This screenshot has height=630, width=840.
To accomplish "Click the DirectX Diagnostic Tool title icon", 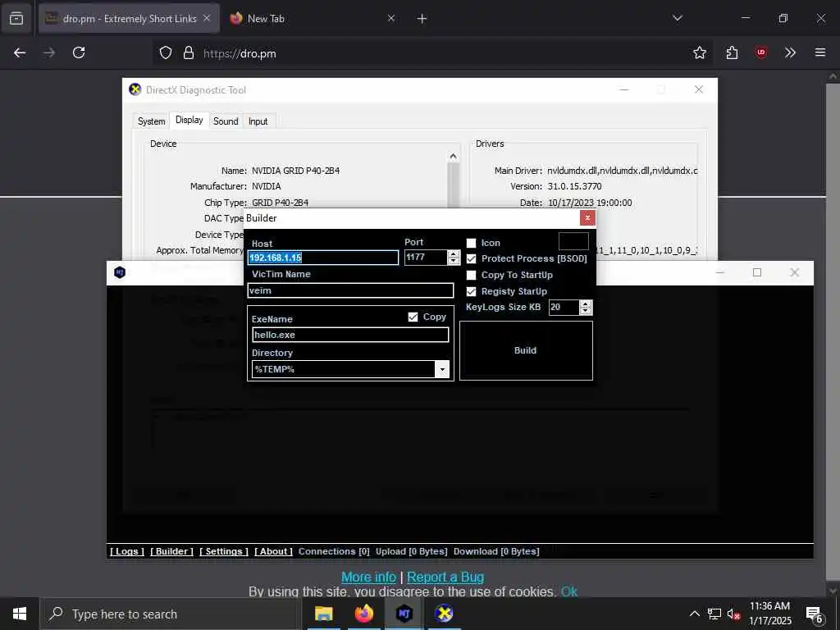I will [135, 89].
